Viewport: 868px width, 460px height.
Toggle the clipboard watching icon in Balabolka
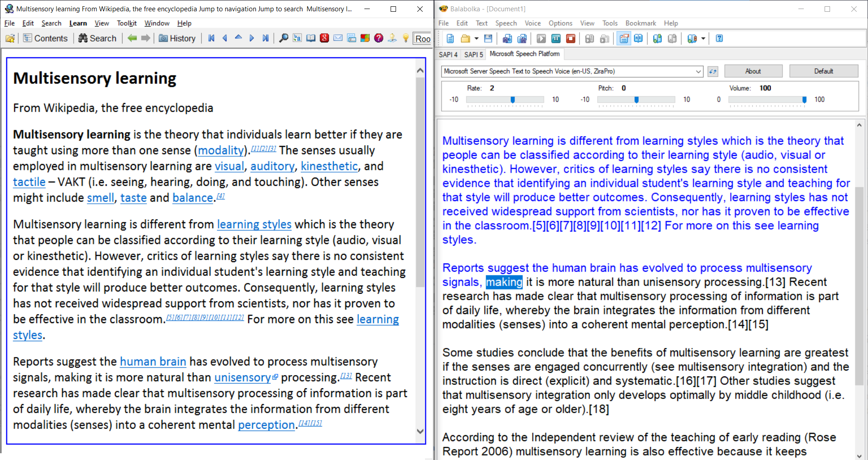click(x=624, y=38)
